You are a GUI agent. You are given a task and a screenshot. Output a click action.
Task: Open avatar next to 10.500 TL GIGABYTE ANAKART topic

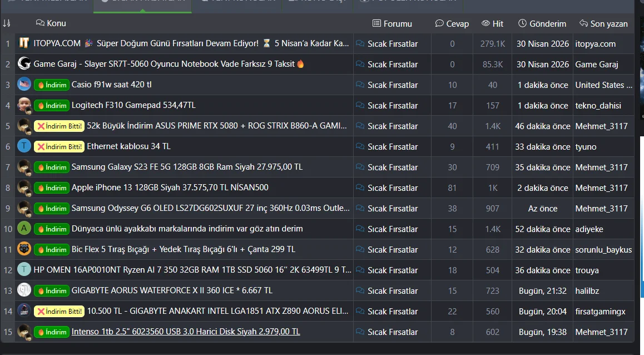click(24, 310)
